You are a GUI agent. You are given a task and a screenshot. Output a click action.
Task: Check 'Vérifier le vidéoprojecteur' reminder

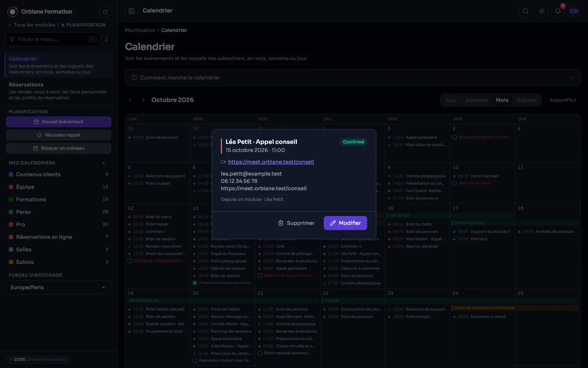[130, 261]
